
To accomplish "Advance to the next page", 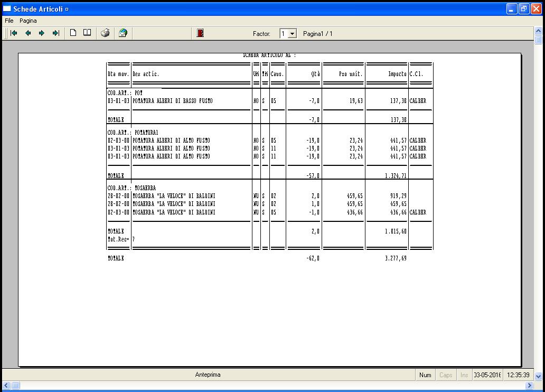I will pyautogui.click(x=42, y=33).
